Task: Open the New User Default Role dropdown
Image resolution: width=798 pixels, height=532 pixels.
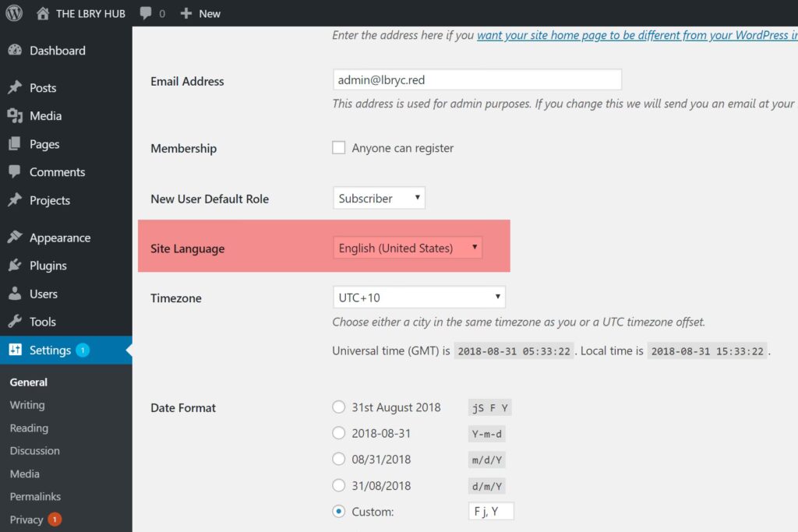Action: [x=379, y=199]
